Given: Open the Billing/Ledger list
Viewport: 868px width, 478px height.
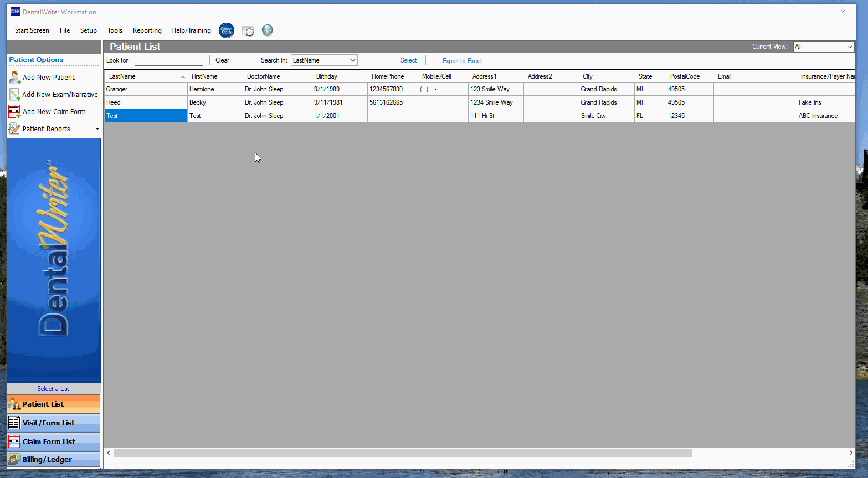Looking at the screenshot, I should click(54, 459).
